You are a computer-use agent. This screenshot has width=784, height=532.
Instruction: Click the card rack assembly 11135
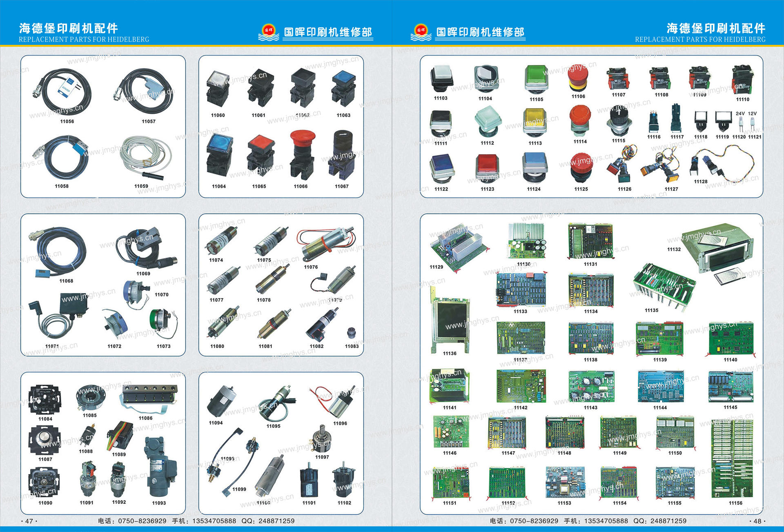(x=664, y=287)
